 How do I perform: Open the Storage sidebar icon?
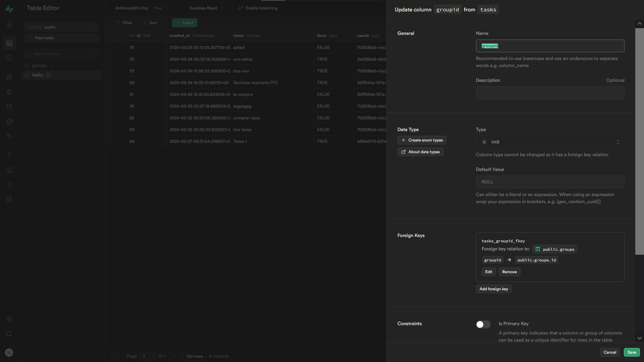pyautogui.click(x=9, y=107)
